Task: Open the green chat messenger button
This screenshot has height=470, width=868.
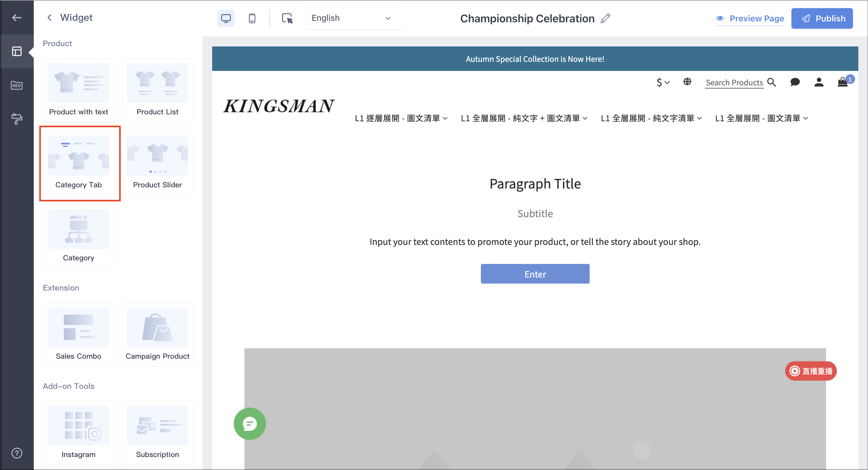Action: 250,424
